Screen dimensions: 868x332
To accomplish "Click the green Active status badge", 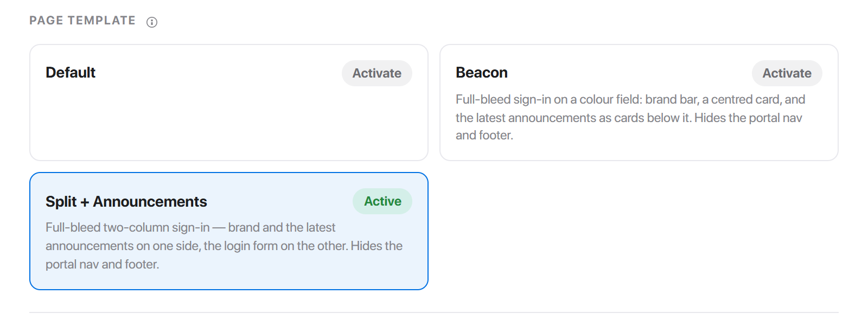I will click(x=382, y=201).
